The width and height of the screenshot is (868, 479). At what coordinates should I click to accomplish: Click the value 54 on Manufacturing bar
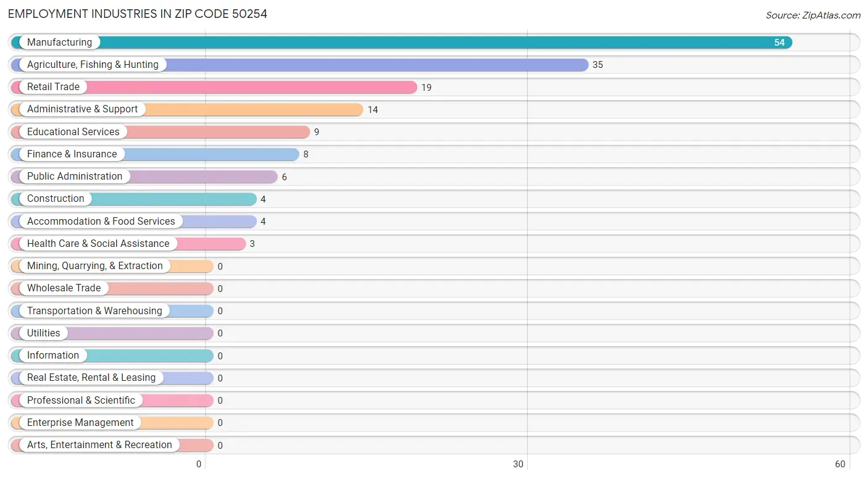pos(780,43)
